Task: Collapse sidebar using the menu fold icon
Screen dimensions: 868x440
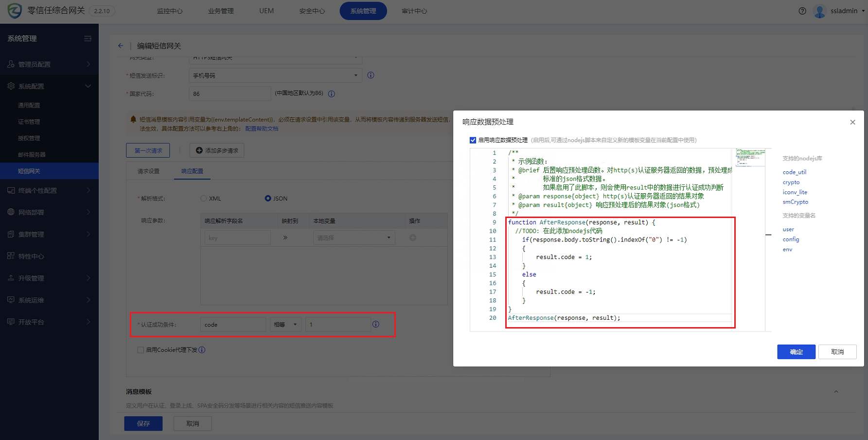Action: click(x=88, y=38)
